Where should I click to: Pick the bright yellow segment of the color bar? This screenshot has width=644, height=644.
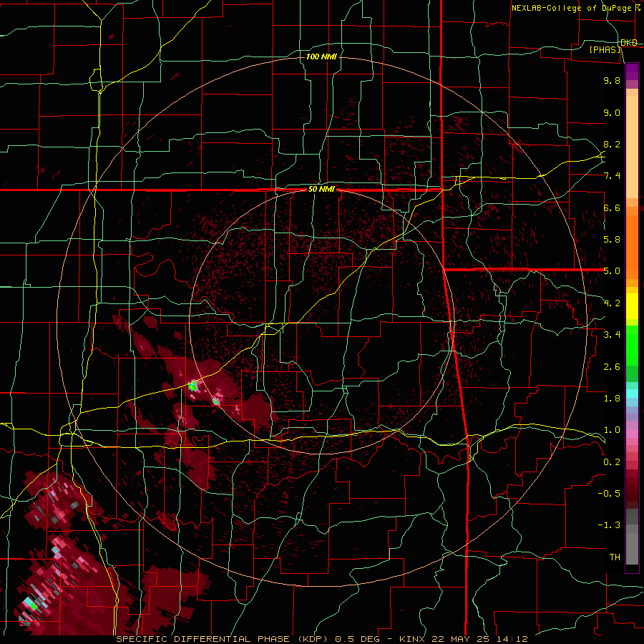[632, 306]
